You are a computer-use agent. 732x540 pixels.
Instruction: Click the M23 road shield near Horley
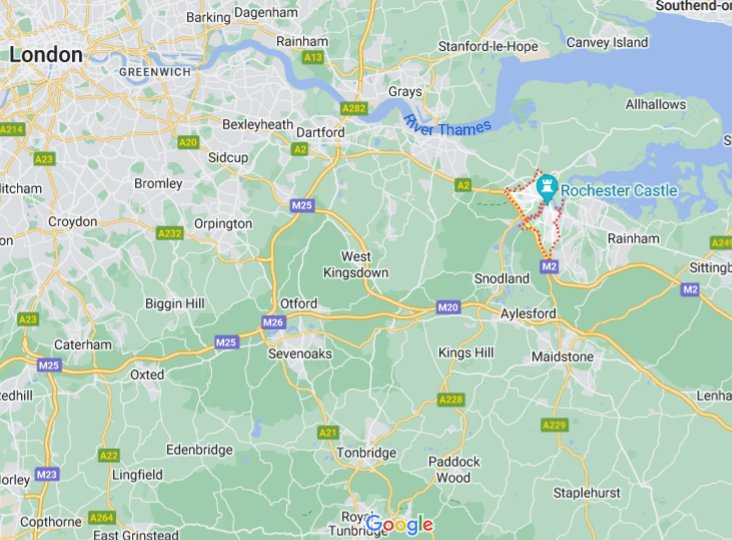tap(46, 475)
